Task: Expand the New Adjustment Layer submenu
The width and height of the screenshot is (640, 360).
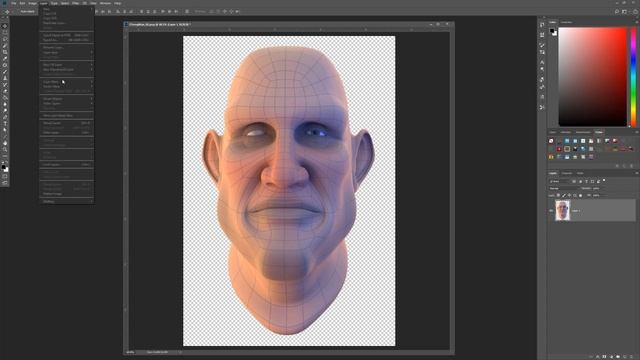Action: tap(66, 69)
